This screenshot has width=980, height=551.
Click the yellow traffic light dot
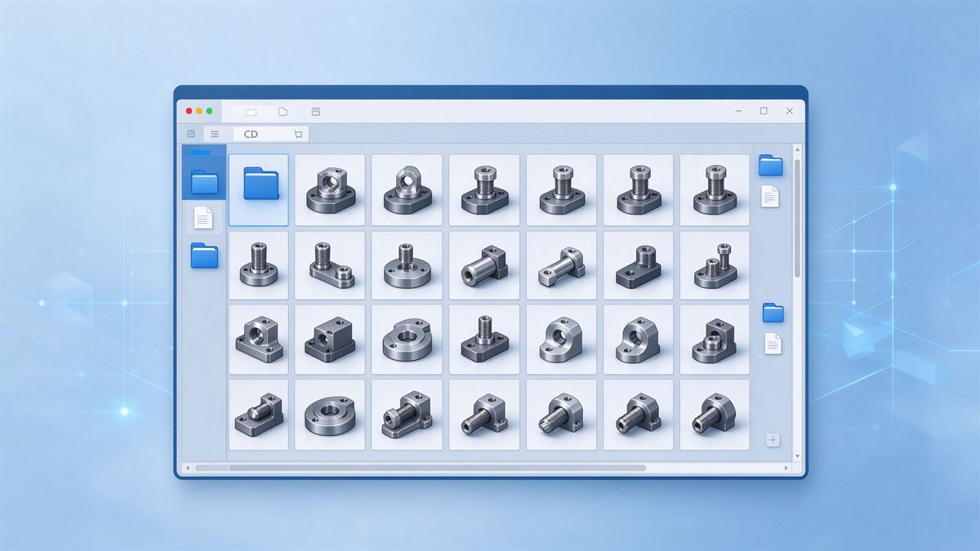[x=199, y=111]
